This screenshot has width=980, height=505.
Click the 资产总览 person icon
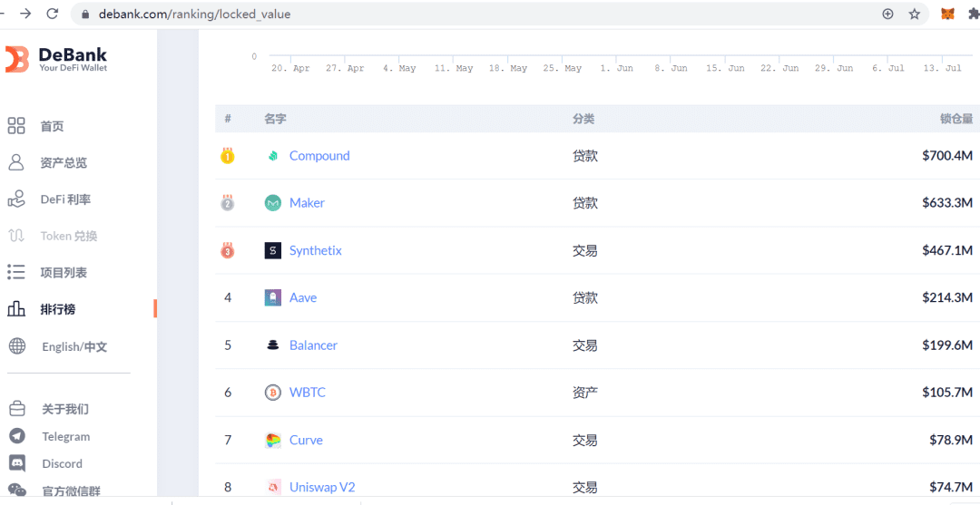[16, 162]
